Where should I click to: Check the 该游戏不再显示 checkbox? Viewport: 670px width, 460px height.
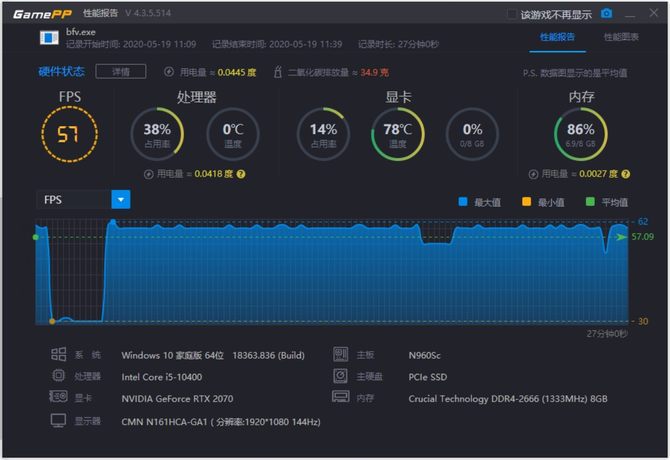point(511,15)
